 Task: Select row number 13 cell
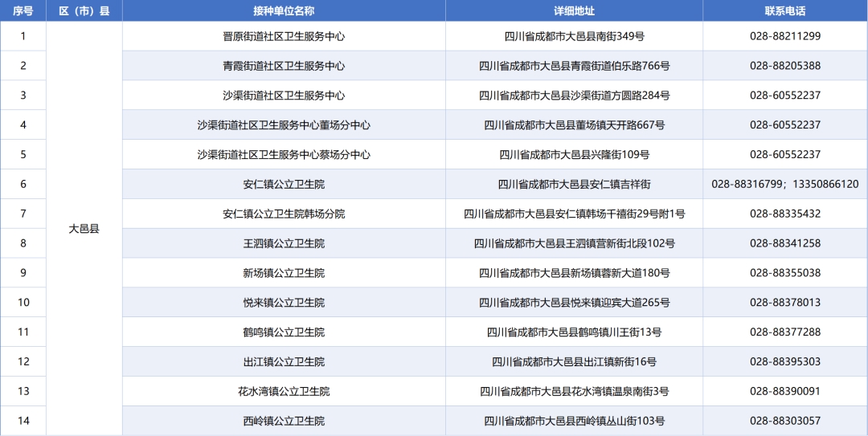[x=23, y=392]
